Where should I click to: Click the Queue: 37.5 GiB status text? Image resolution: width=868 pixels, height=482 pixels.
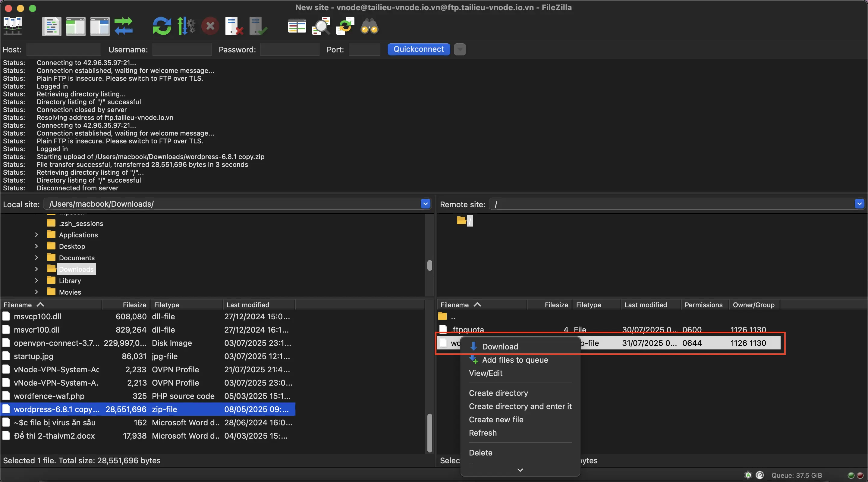click(x=797, y=475)
